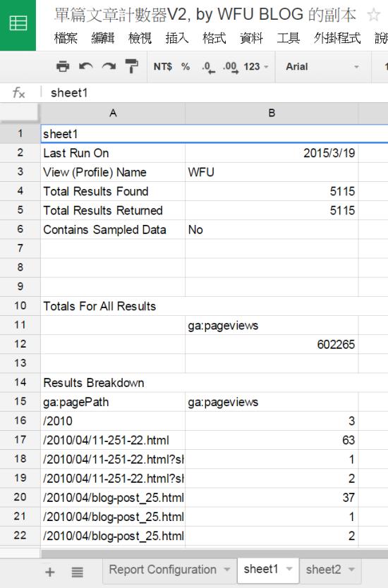The width and height of the screenshot is (388, 588).
Task: Add a new sheet with plus icon
Action: click(50, 572)
